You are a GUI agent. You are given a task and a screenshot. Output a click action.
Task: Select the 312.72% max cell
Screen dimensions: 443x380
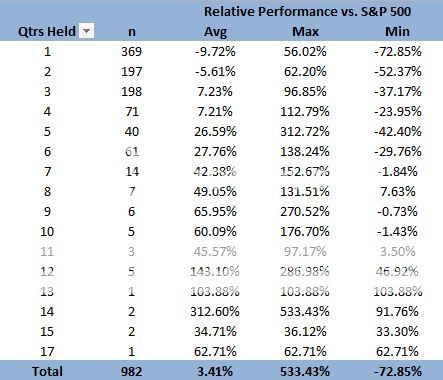(305, 132)
